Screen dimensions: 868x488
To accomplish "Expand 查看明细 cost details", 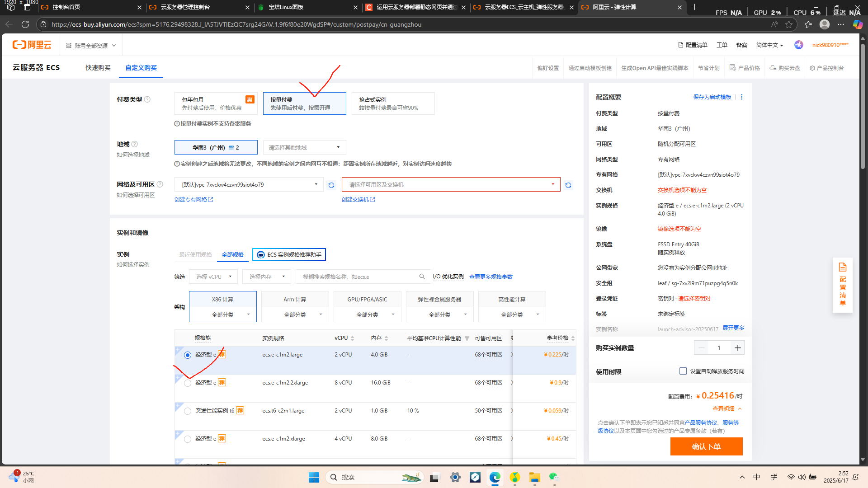I will pos(727,409).
